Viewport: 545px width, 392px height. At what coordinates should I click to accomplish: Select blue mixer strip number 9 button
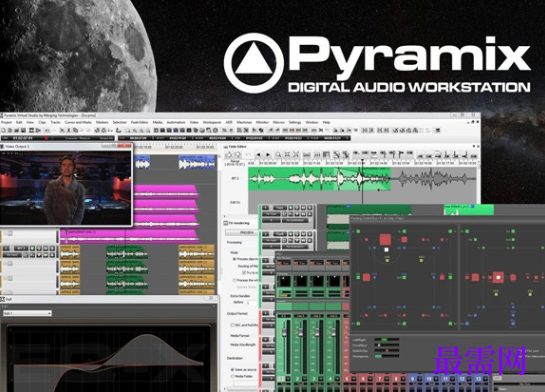[x=413, y=378]
